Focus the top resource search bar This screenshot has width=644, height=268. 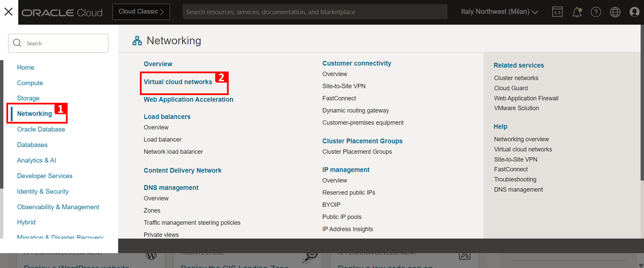[315, 12]
